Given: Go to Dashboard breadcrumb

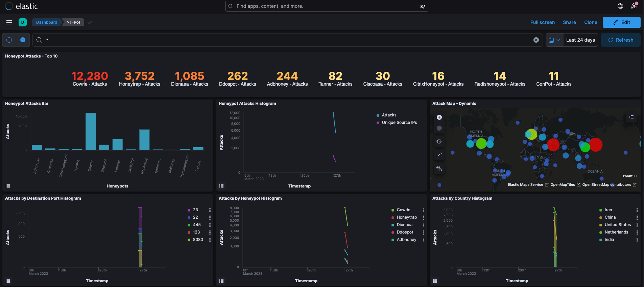Looking at the screenshot, I should pos(47,22).
